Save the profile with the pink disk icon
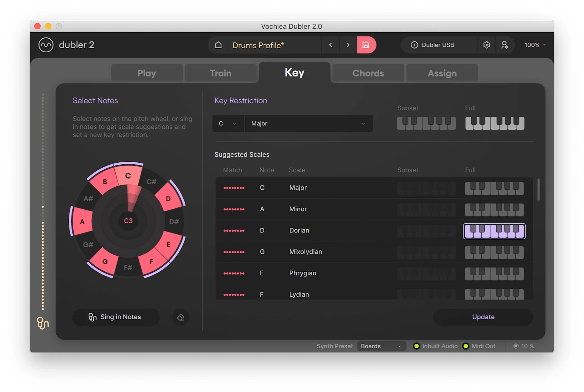The width and height of the screenshot is (584, 392). click(366, 45)
